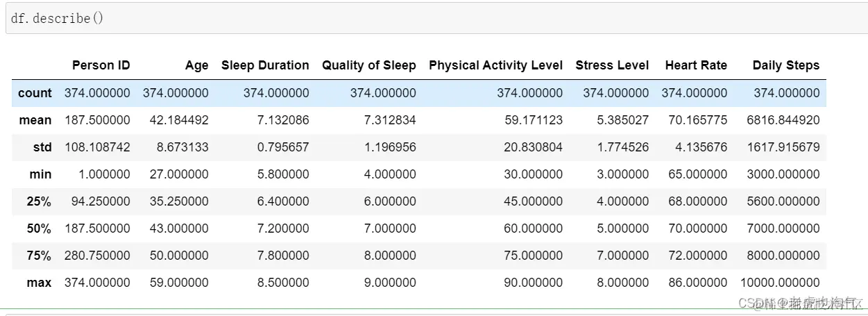Click max Heart Rate value 86.000000
Viewport: 868px width, 316px height.
[x=698, y=283]
